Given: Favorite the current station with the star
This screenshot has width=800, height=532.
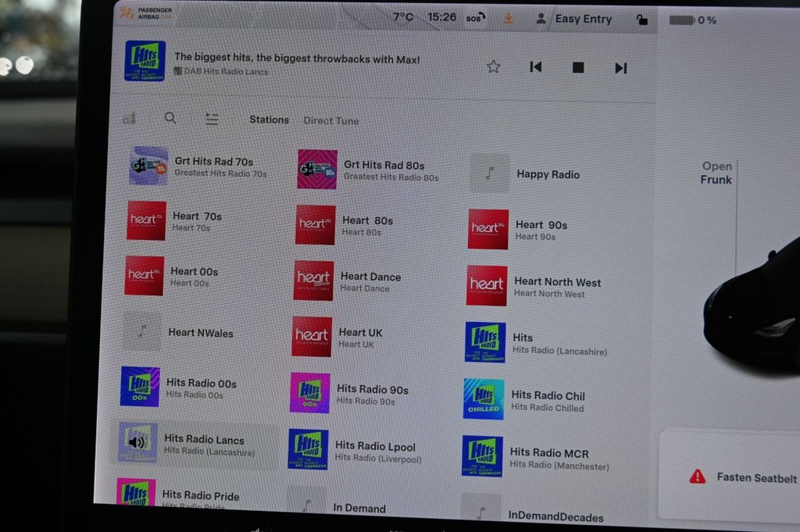Looking at the screenshot, I should coord(493,67).
